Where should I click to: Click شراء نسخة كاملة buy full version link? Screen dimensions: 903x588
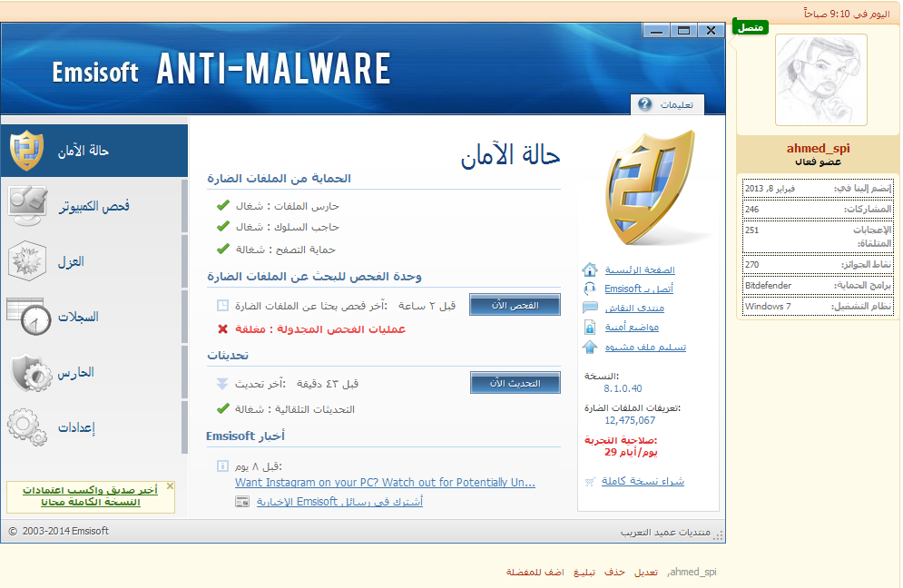[x=643, y=481]
